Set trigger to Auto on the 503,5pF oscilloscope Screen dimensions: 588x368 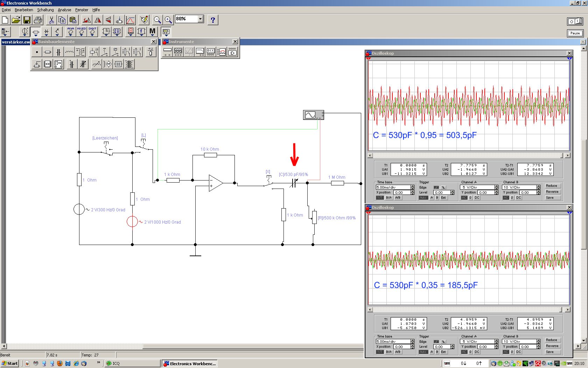click(423, 198)
